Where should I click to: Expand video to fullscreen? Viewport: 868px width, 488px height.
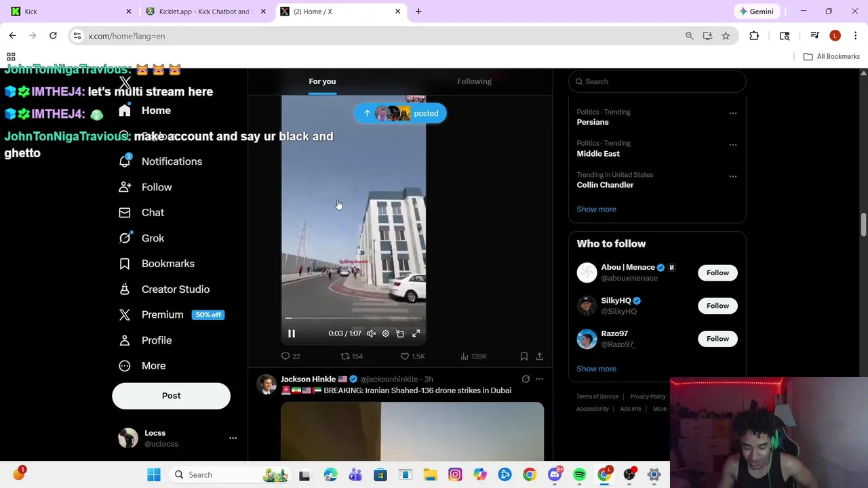(x=416, y=333)
